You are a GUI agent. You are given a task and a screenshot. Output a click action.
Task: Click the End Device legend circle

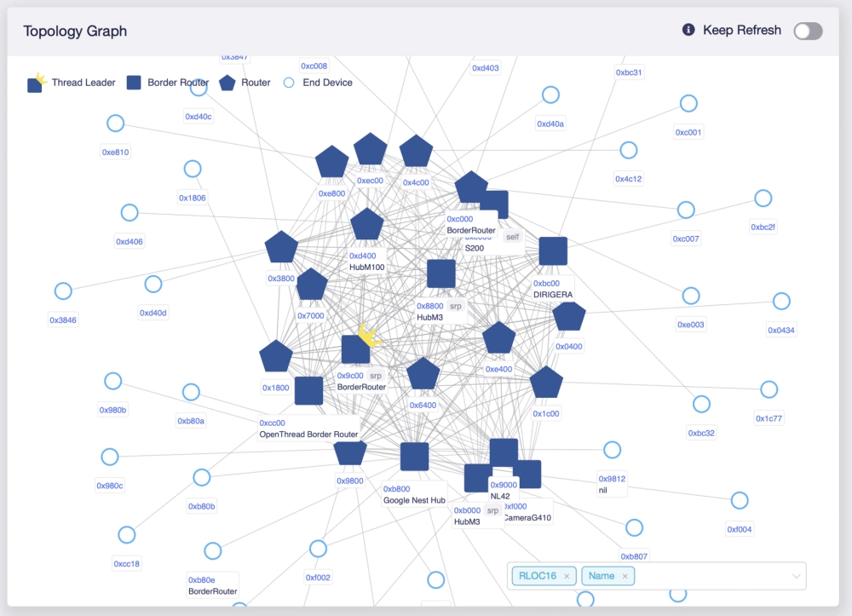pyautogui.click(x=289, y=83)
